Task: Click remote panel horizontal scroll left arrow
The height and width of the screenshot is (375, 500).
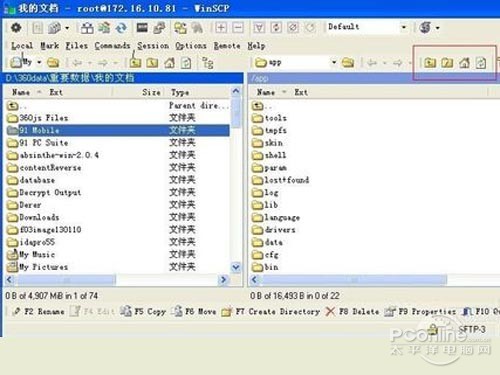Action: click(254, 280)
